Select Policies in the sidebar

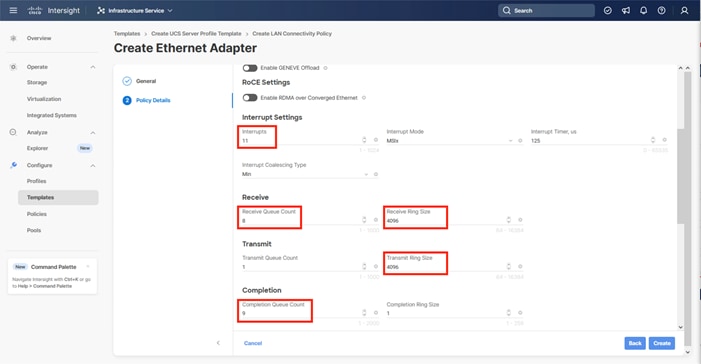(x=37, y=214)
